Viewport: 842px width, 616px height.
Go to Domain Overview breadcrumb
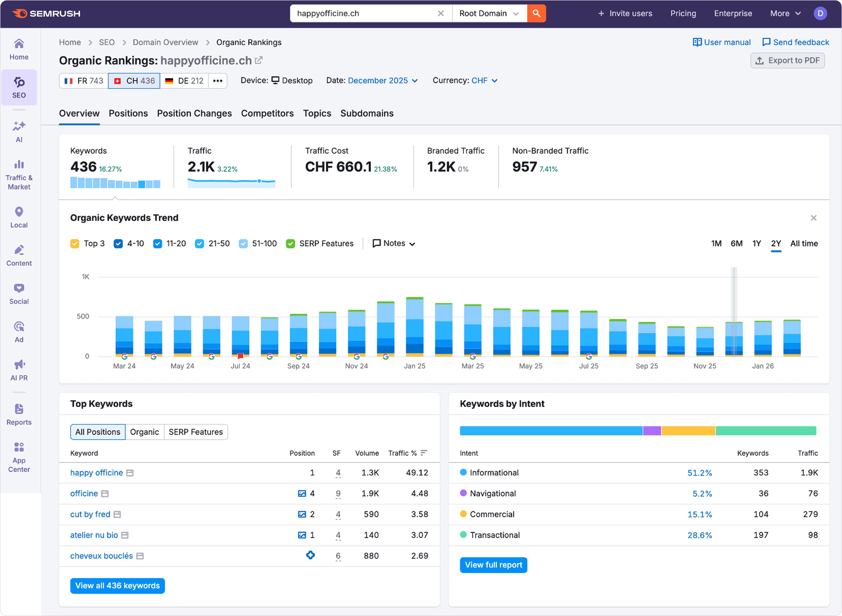(165, 42)
